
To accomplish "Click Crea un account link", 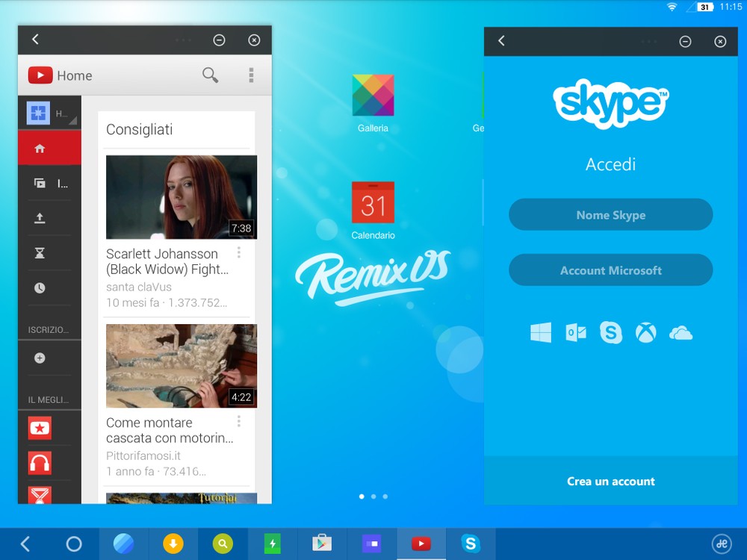I will pos(610,482).
